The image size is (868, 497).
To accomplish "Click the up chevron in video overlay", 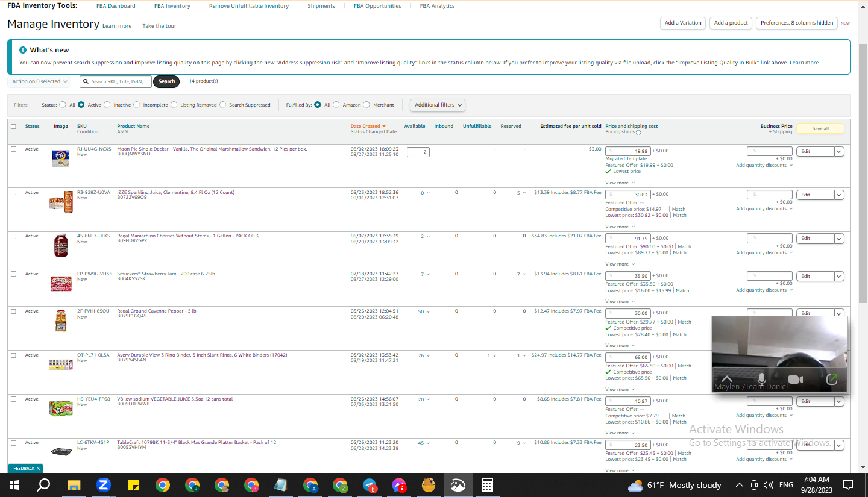I will pyautogui.click(x=727, y=379).
